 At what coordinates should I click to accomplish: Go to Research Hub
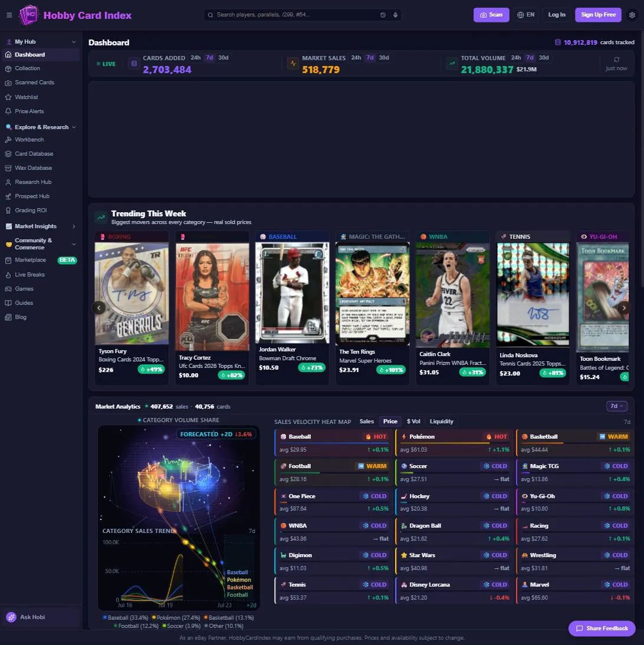coord(40,182)
